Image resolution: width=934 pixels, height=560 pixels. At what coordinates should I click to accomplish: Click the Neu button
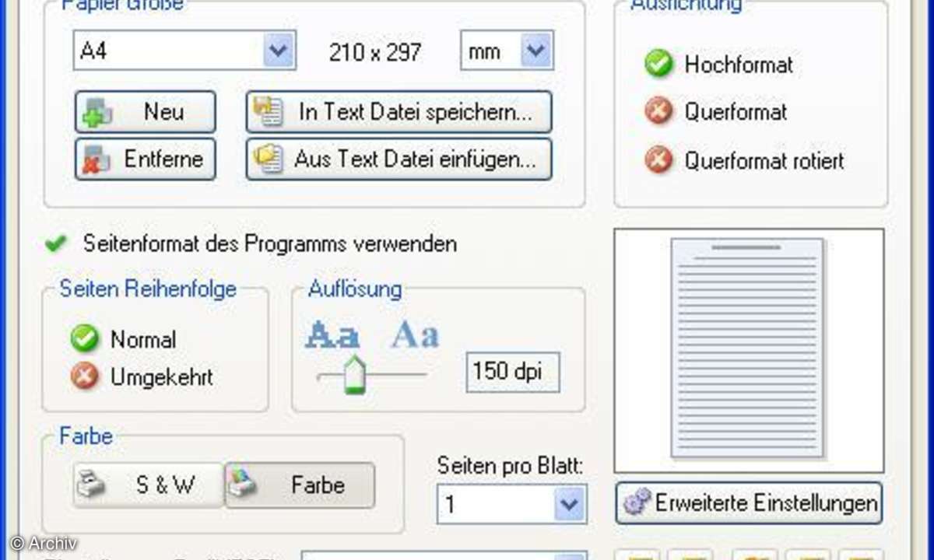pos(146,112)
